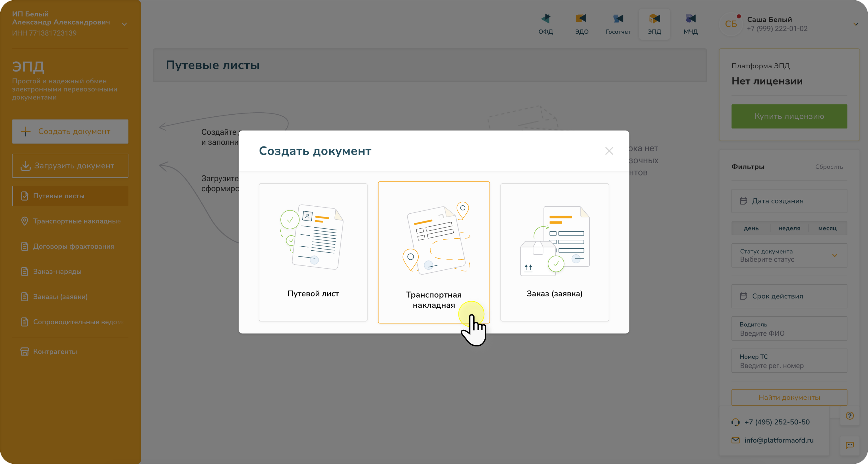Viewport: 868px width, 464px height.
Task: Click the СБ user avatar
Action: click(731, 24)
